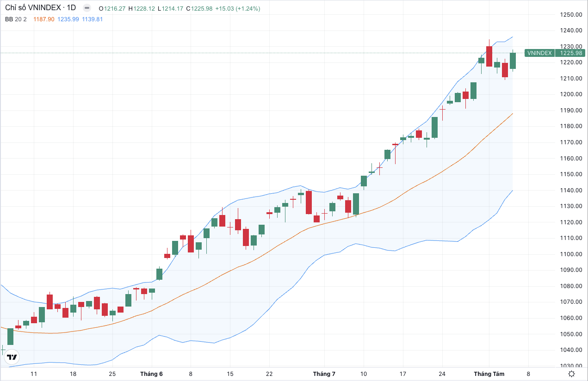Screen dimensions: 588x381
Task: Click the BB upper value 1235.99
Action: [68, 19]
